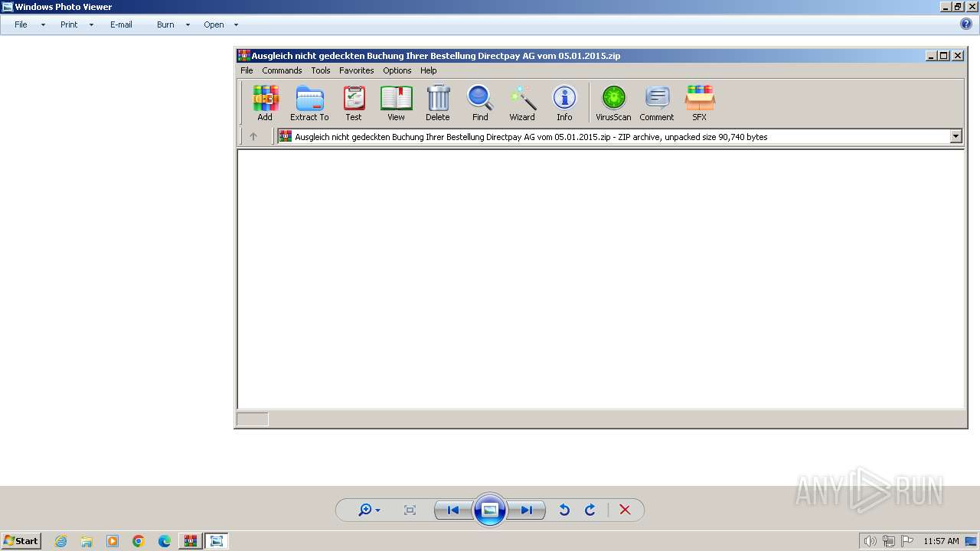Viewport: 980px width, 551px height.
Task: Open the Tools menu
Action: coord(321,70)
